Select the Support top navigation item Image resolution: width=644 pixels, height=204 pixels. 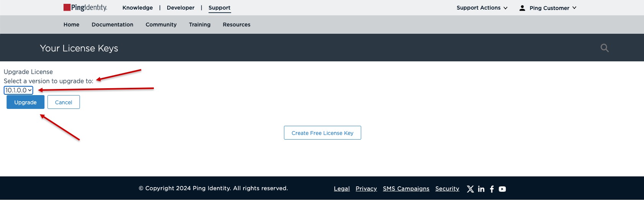click(219, 8)
